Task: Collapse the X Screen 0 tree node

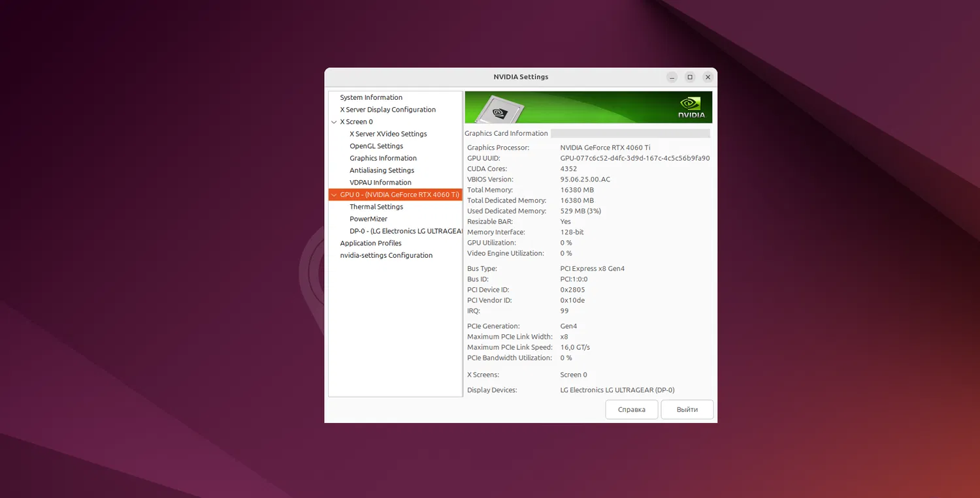Action: coord(334,122)
